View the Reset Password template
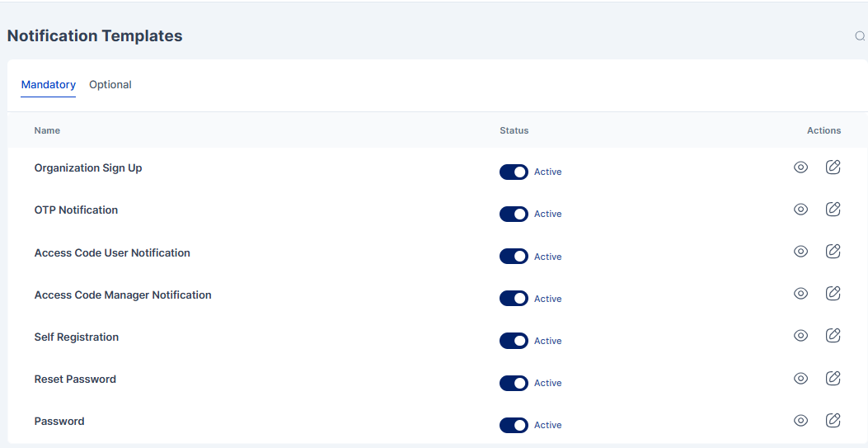 point(800,378)
